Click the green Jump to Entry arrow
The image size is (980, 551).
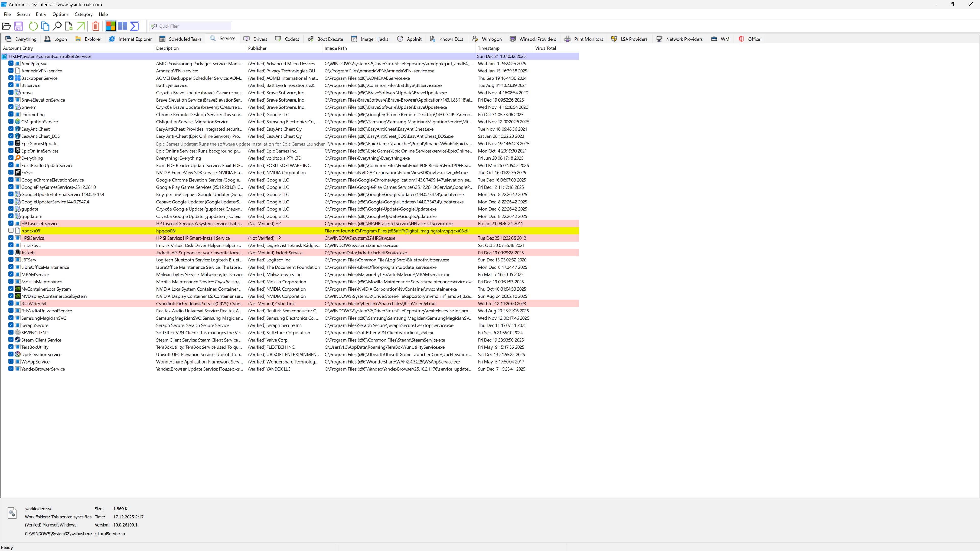(x=81, y=26)
